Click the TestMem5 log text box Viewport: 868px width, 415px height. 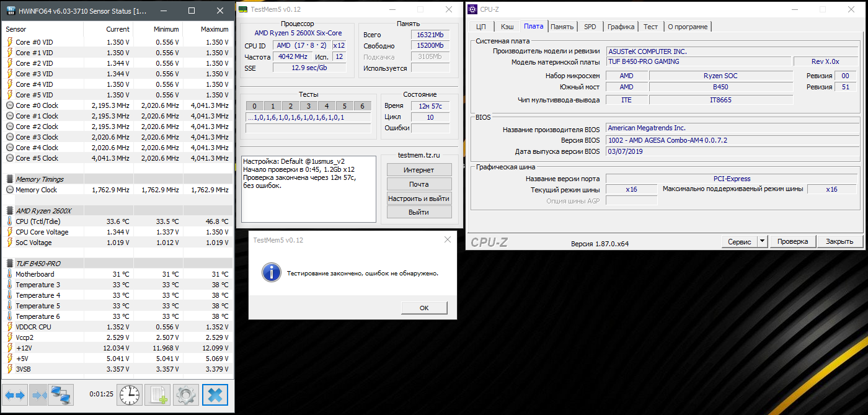pos(309,189)
